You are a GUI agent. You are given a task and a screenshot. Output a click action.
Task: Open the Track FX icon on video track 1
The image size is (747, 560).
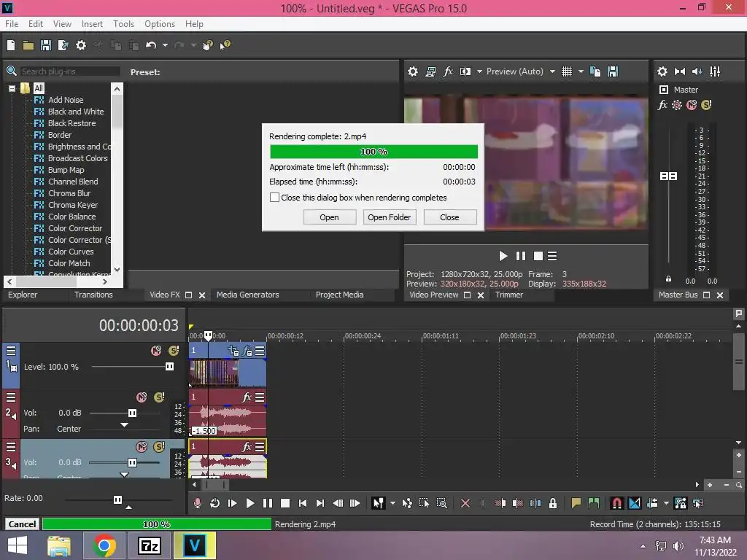pyautogui.click(x=247, y=351)
